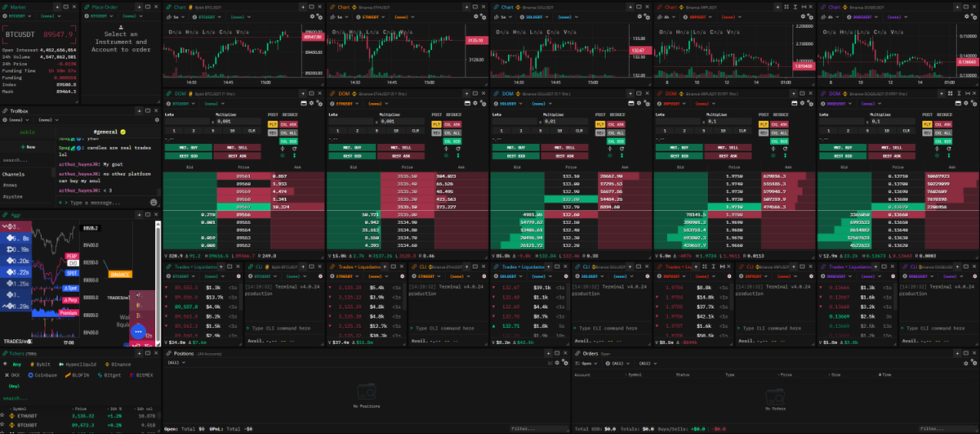The width and height of the screenshot is (980, 434).
Task: Open 5m timeframe dropdown on BTCUSDT chart
Action: [176, 16]
